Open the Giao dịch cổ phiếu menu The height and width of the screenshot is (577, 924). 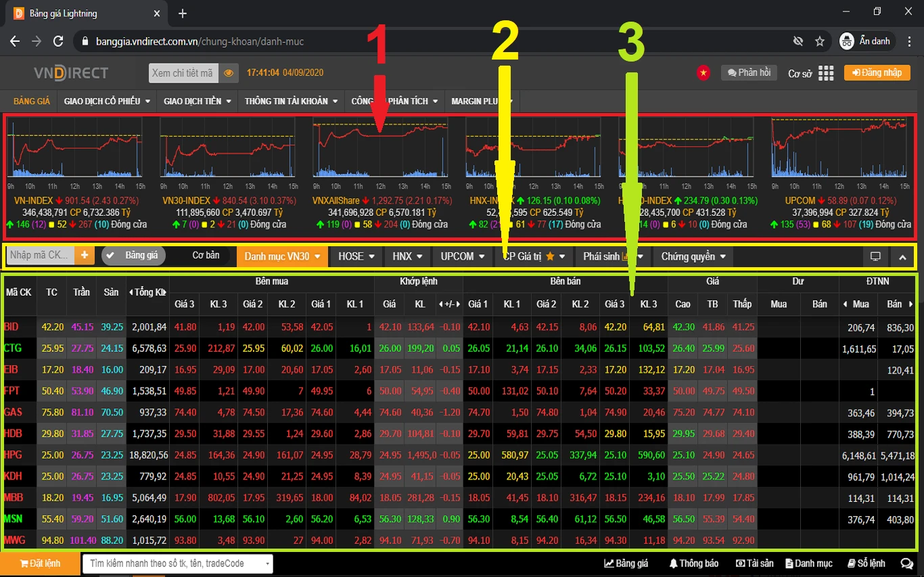107,101
